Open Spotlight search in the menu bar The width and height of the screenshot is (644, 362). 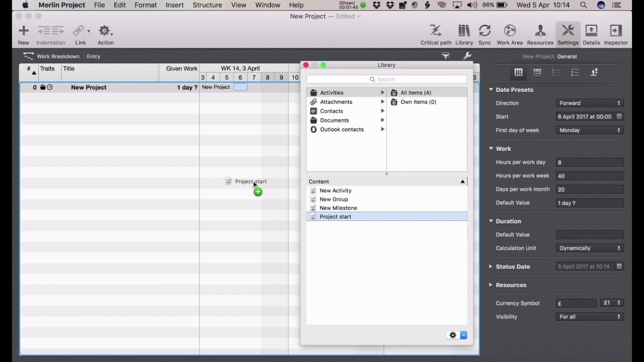(x=583, y=5)
